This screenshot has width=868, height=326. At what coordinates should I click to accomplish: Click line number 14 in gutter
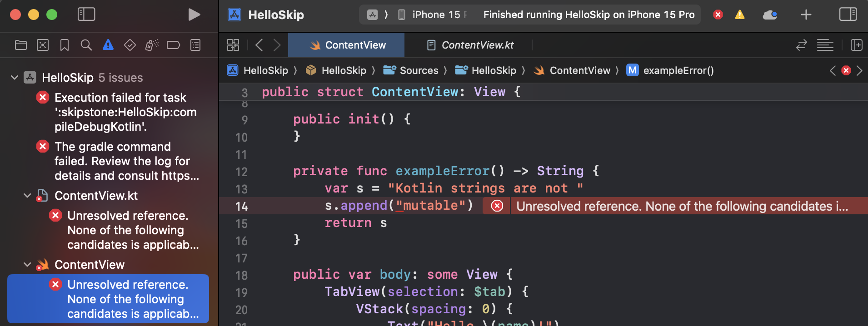coord(242,207)
